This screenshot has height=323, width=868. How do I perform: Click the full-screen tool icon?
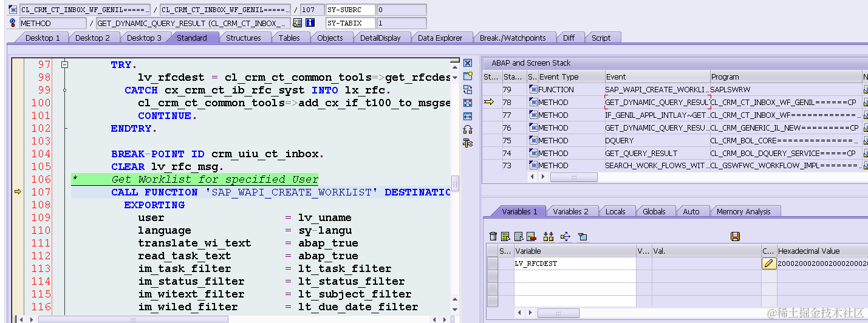point(468,103)
